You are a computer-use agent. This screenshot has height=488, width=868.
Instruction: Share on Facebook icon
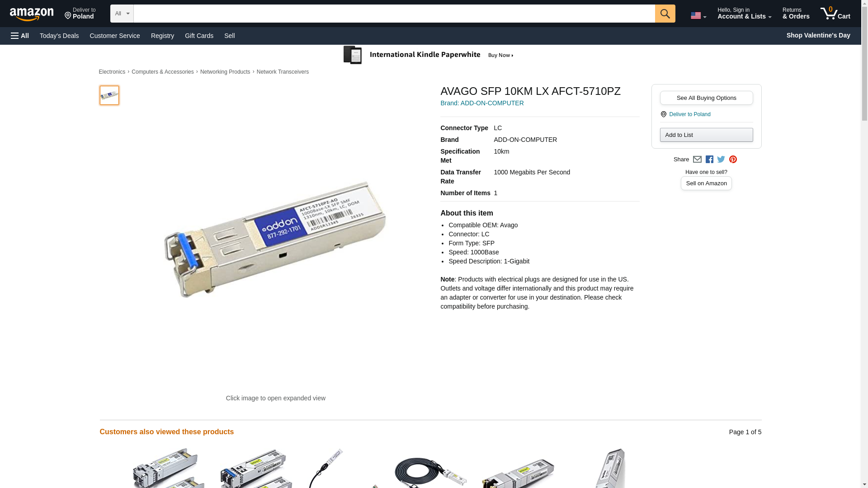click(x=709, y=160)
